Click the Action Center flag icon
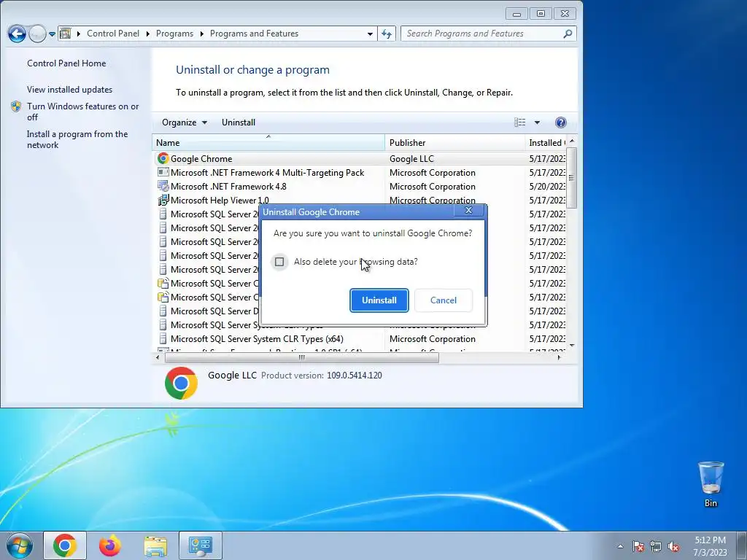747x560 pixels. (x=638, y=546)
